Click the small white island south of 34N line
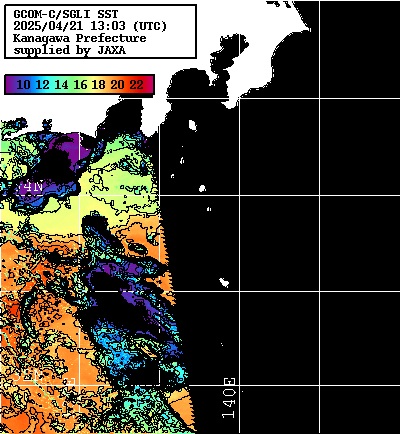Image resolution: width=400 pixels, height=434 pixels. click(x=209, y=209)
